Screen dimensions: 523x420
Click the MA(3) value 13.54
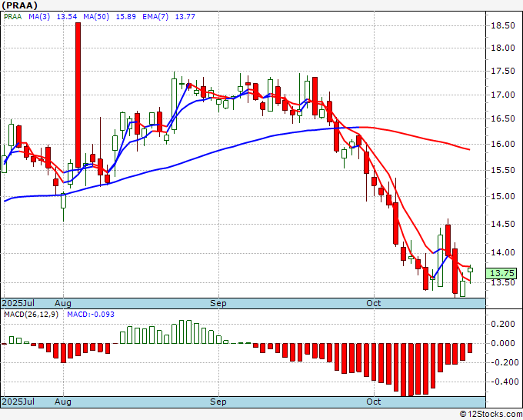click(x=67, y=16)
